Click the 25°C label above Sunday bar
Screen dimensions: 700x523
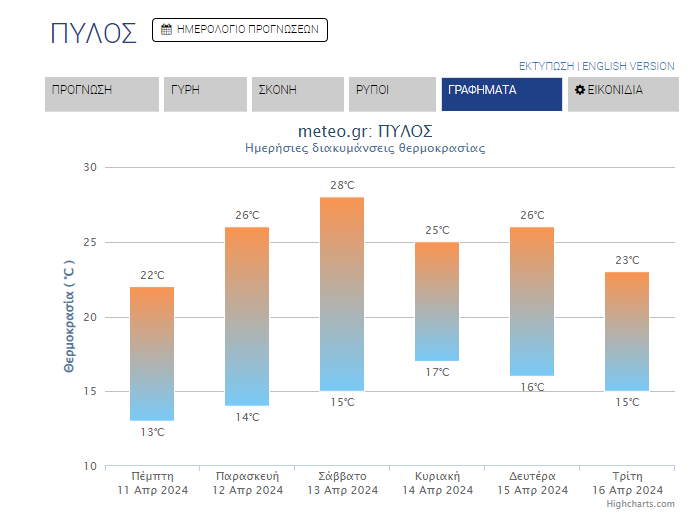438,230
